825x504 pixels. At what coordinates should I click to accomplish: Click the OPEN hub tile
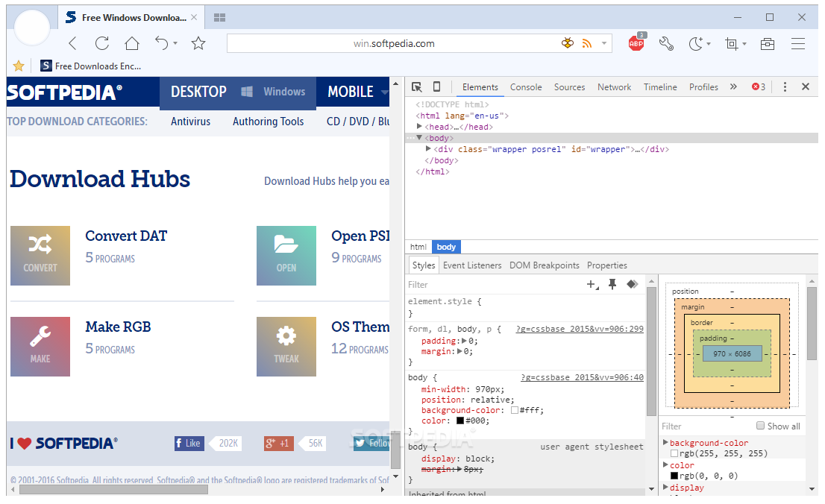pos(286,256)
